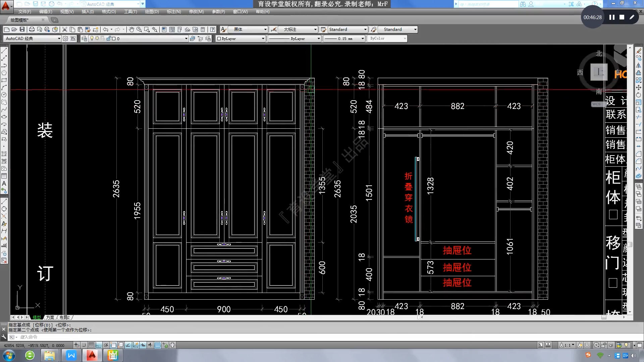Toggle Dynamic Input in status bar

(143, 345)
